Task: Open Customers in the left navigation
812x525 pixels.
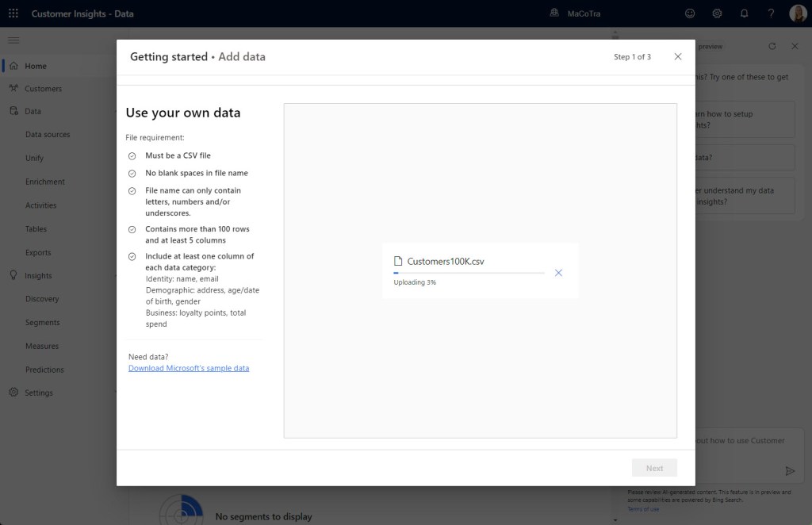Action: [x=43, y=89]
